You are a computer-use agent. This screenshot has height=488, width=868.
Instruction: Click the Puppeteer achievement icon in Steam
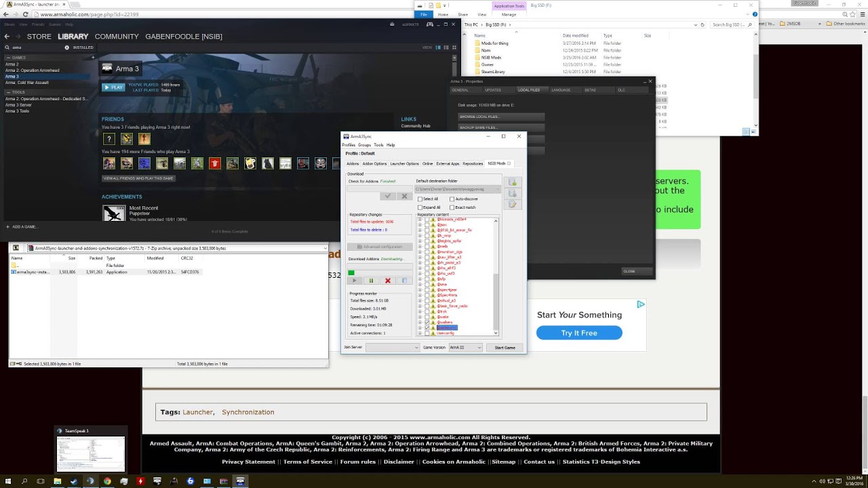(114, 213)
